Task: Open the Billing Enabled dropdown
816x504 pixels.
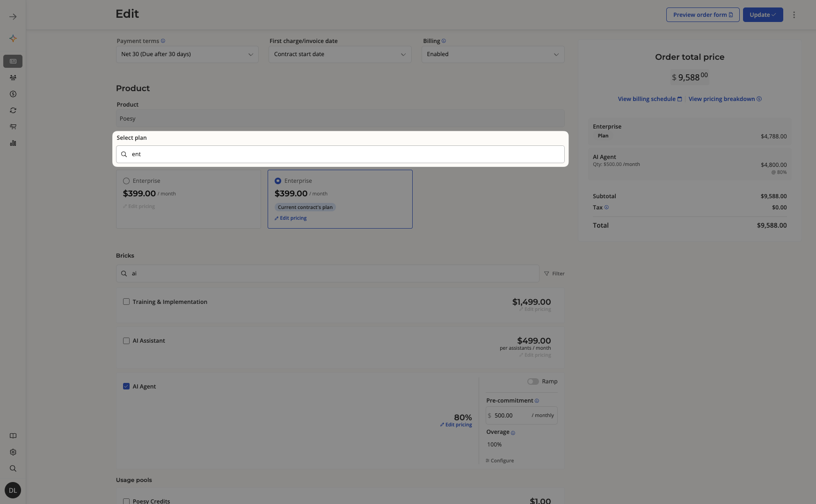Action: tap(493, 54)
